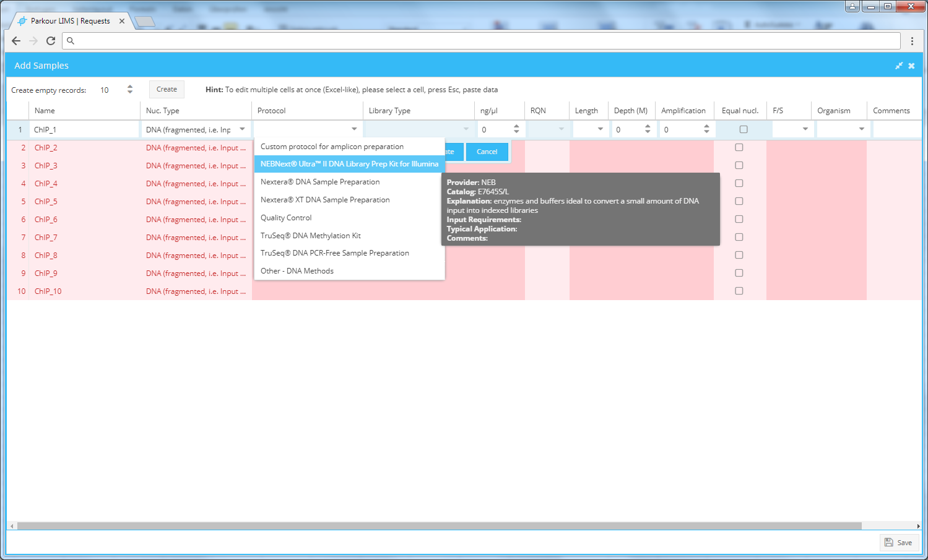Collapse the Protocol dropdown arrow
Screen dimensions: 928x560
[354, 129]
